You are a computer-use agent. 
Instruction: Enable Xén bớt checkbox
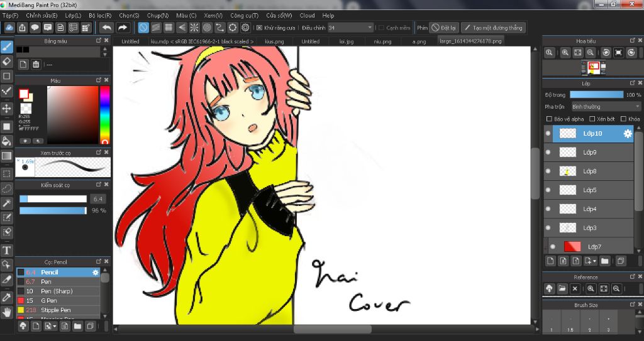(592, 119)
